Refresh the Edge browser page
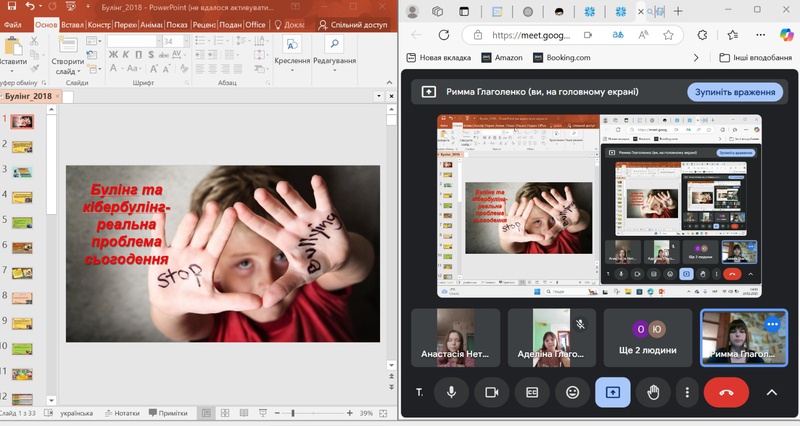Screen dimensions: 800x426 coord(444,34)
